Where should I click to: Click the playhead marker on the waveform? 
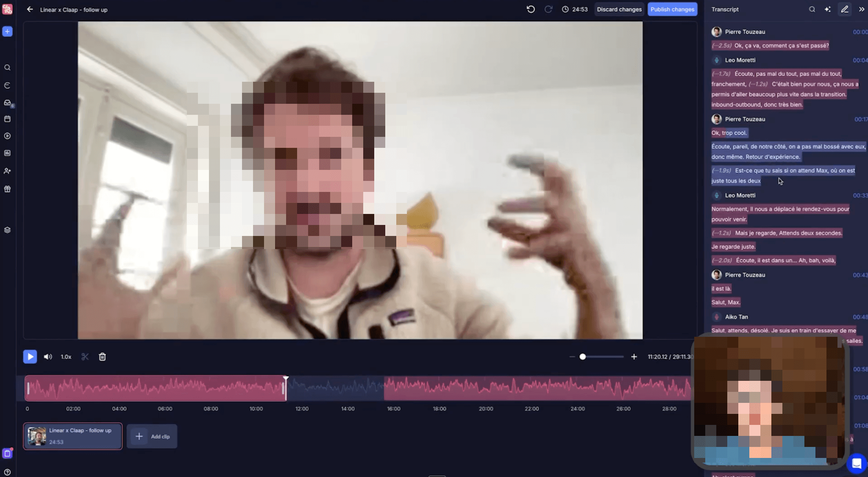(x=286, y=378)
